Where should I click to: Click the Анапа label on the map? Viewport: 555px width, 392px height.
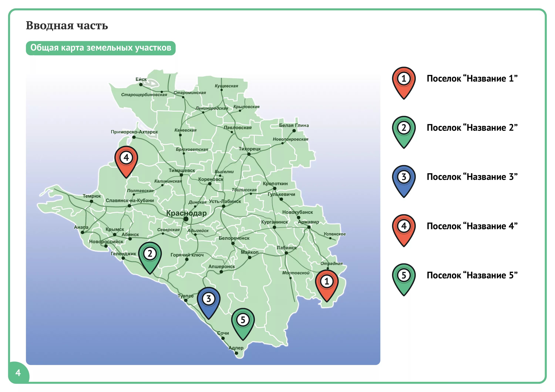pyautogui.click(x=81, y=227)
